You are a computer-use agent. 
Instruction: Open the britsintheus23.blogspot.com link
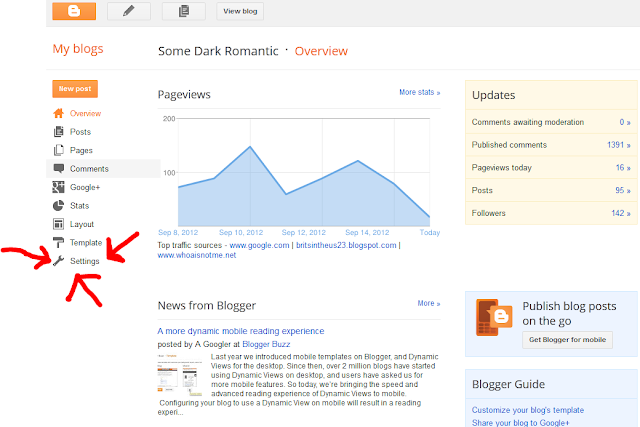coord(346,245)
